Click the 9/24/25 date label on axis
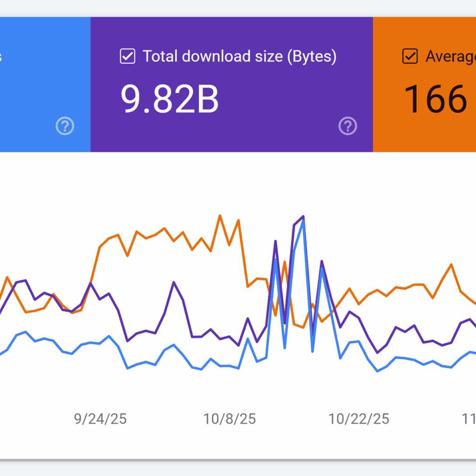476x476 pixels. 100,419
